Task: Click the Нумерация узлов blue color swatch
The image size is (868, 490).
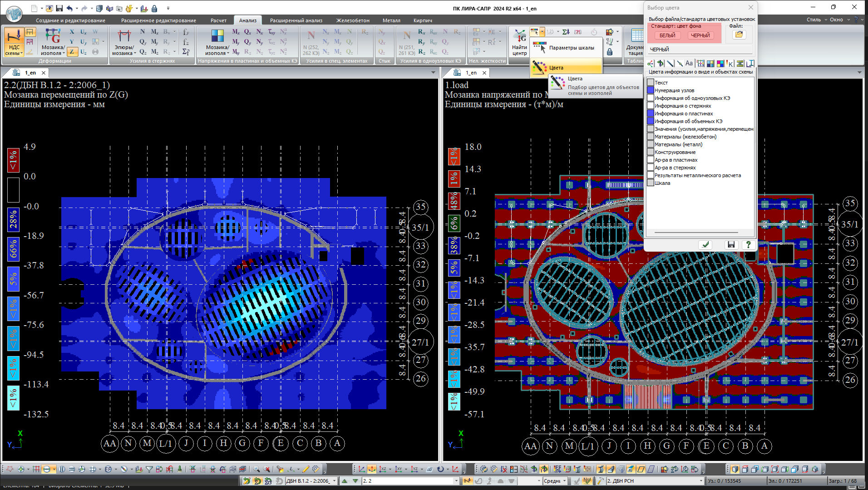Action: tap(651, 90)
